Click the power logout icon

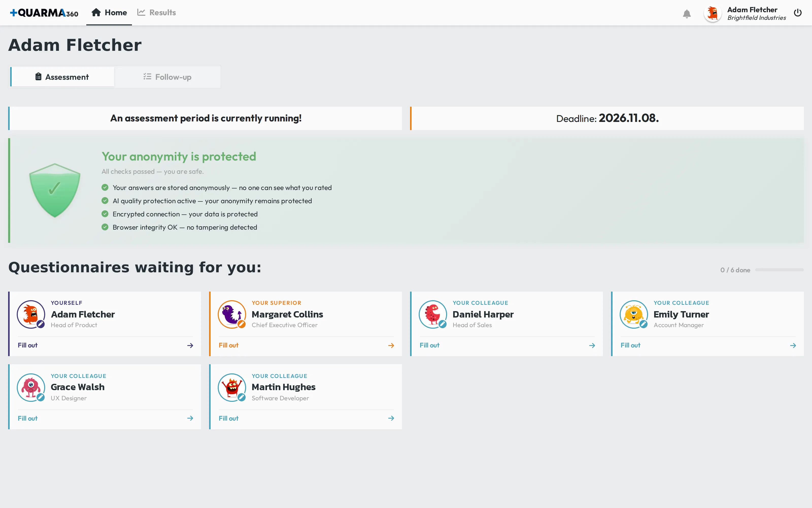click(x=798, y=13)
